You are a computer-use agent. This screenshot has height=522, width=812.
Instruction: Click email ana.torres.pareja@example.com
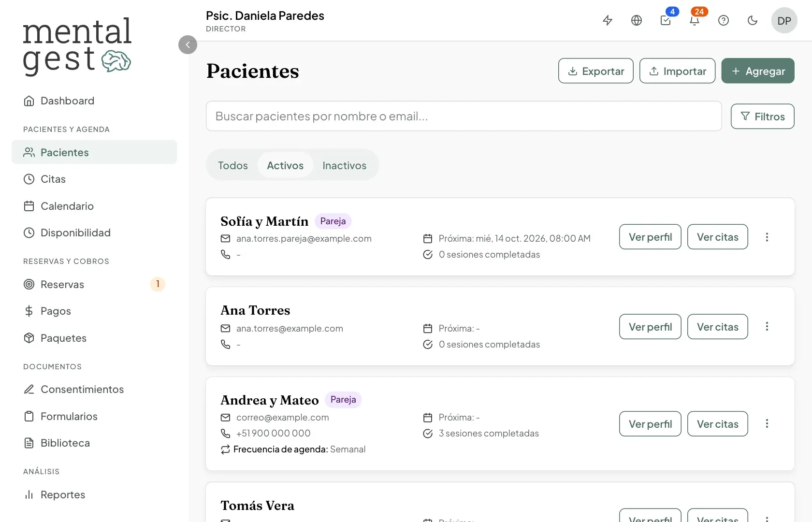304,238
